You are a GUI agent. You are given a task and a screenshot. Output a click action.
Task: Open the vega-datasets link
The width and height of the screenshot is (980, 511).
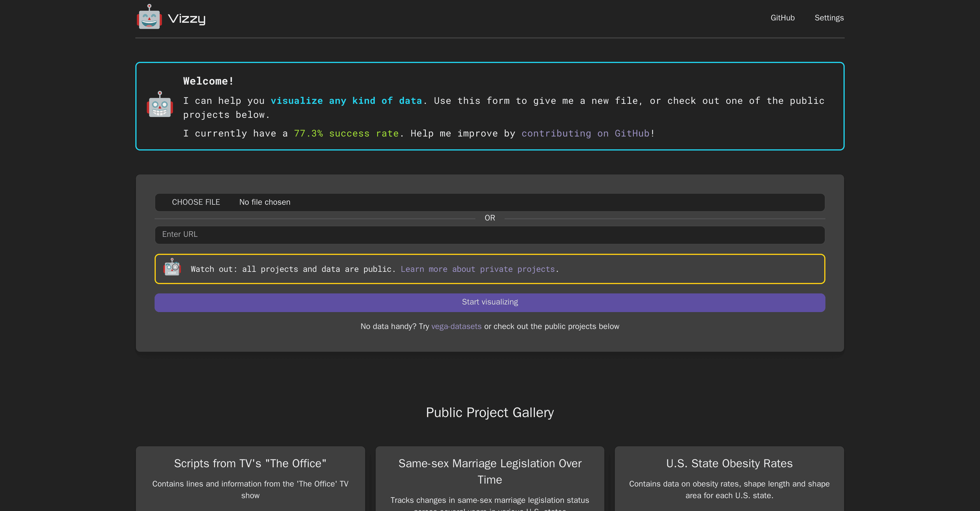click(x=456, y=326)
